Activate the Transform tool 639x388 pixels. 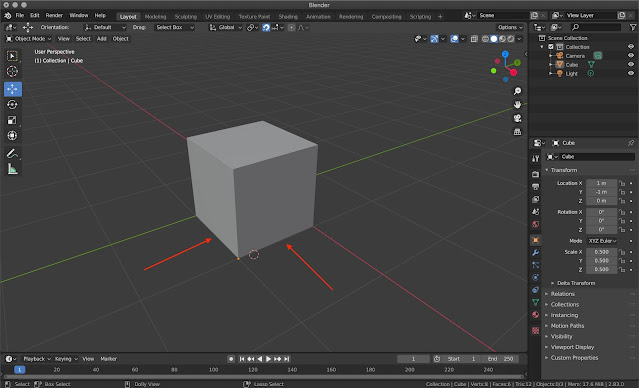(x=12, y=135)
